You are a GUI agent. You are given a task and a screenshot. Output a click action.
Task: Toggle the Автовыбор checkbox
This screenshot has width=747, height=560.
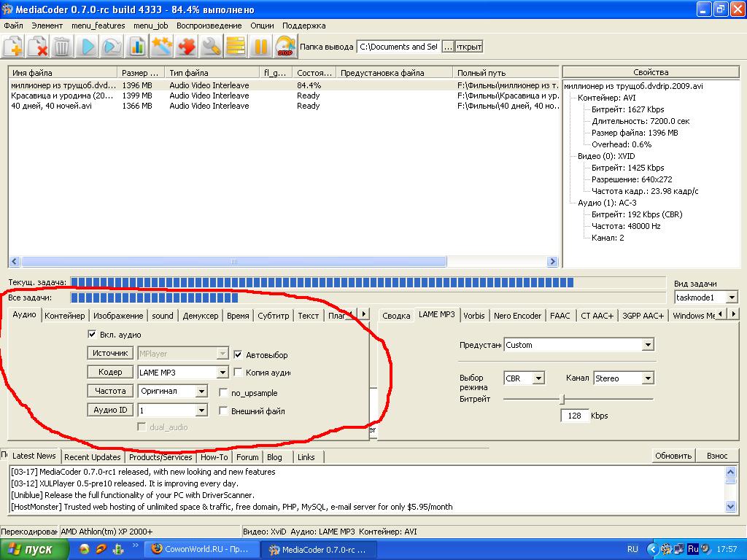pyautogui.click(x=238, y=354)
